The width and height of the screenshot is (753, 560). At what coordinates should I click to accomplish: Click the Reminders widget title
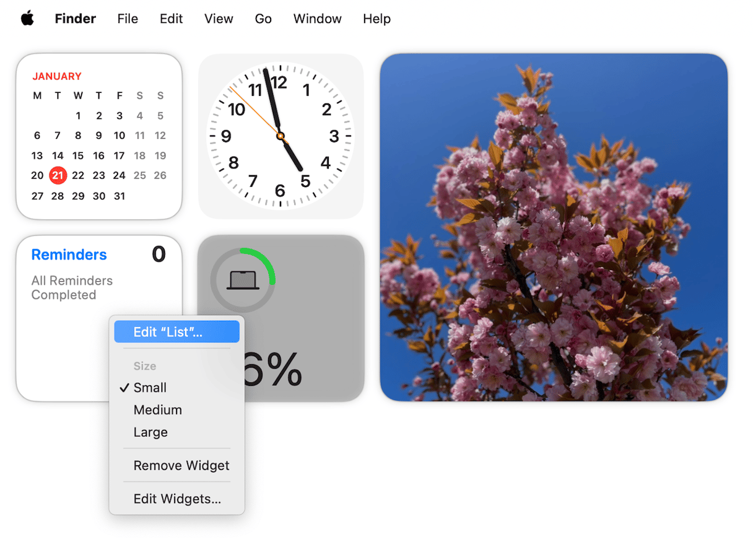tap(69, 255)
